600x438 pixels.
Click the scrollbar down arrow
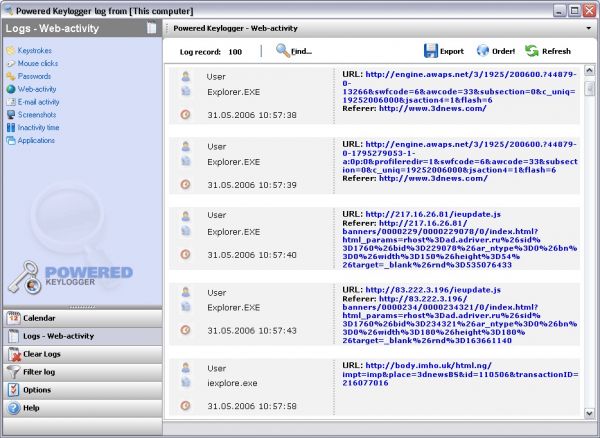click(589, 413)
